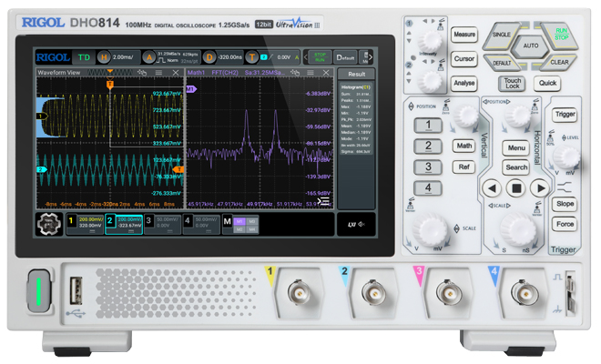Open on-screen channel 1 settings label
601x364 pixels.
tap(85, 224)
